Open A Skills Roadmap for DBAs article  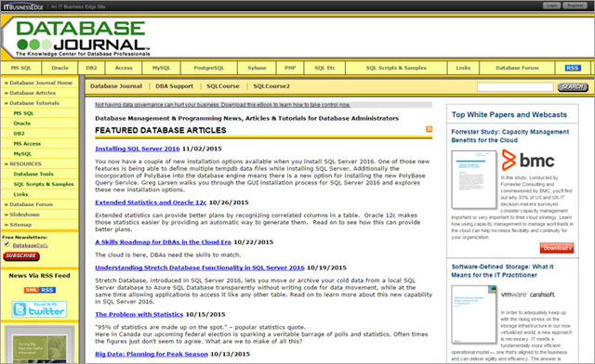(x=163, y=242)
